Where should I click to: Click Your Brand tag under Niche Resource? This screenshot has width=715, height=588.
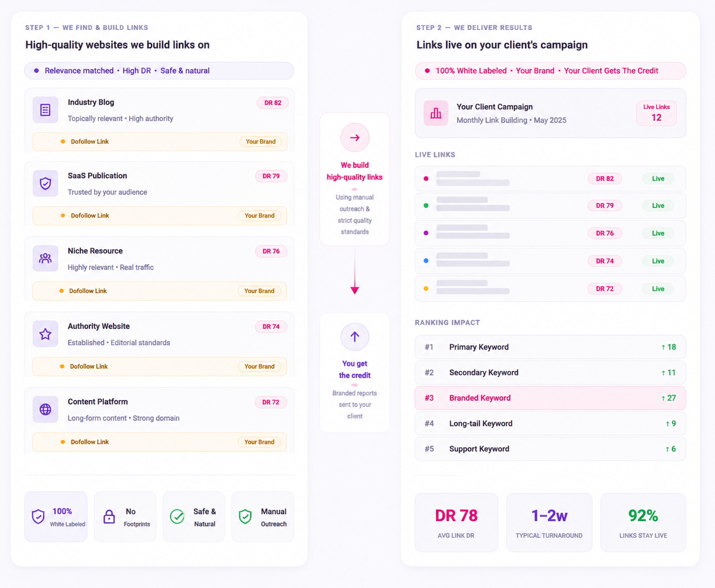[260, 291]
